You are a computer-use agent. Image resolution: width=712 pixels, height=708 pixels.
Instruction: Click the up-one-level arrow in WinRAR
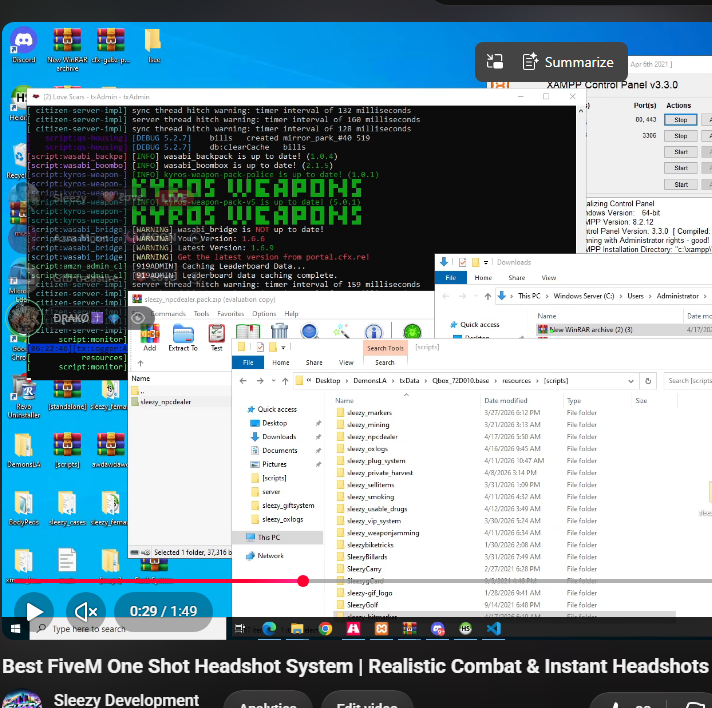click(x=140, y=363)
